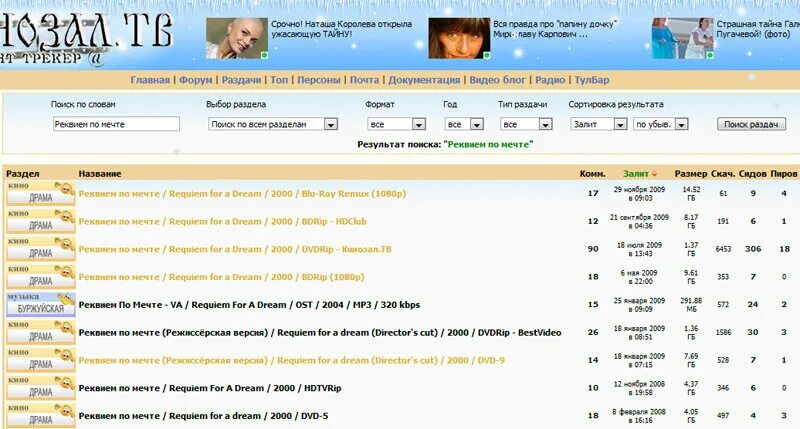Expand the Тип раздачи dropdown
The width and height of the screenshot is (800, 429).
tap(526, 124)
